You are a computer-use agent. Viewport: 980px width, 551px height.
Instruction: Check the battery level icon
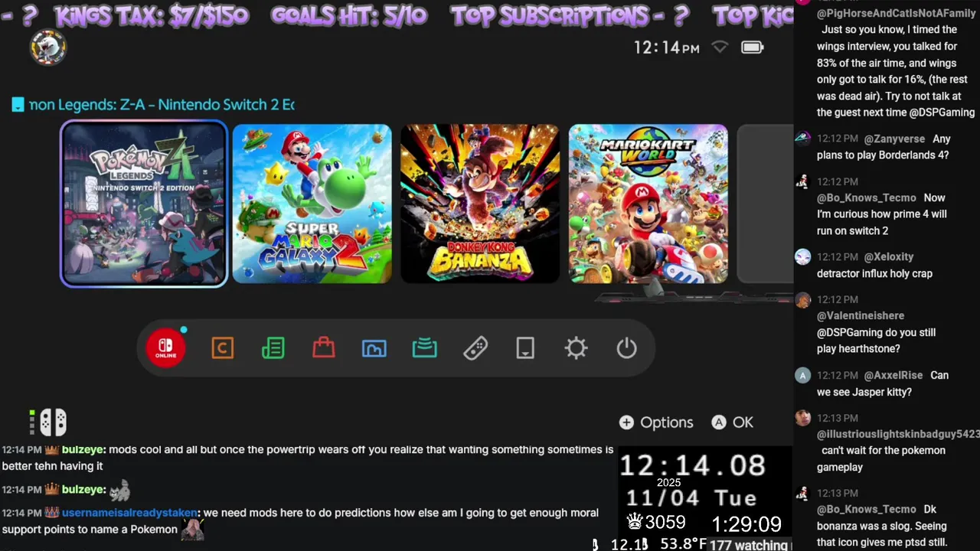[x=752, y=47]
